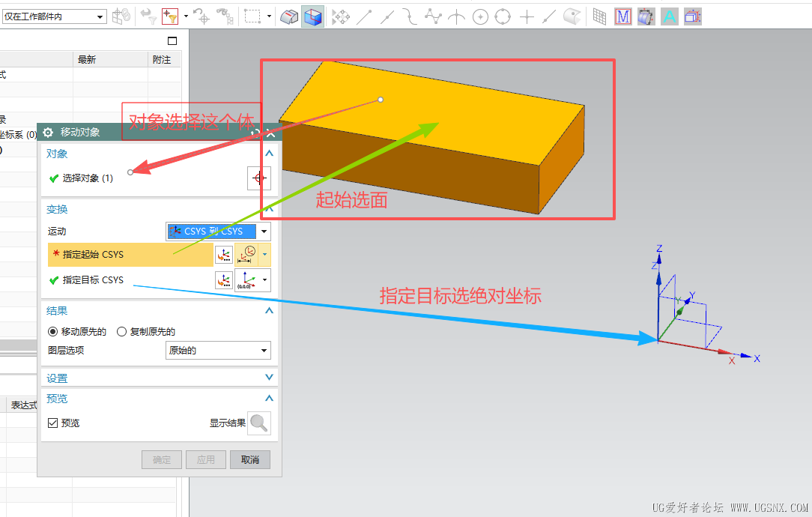
Task: Click the 取消 cancel button
Action: [x=250, y=459]
